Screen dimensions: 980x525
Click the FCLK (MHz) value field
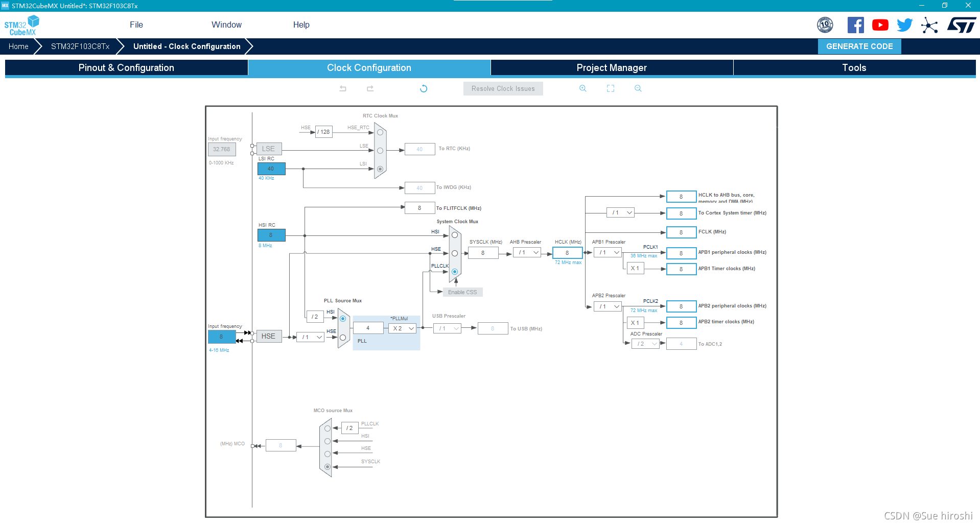682,232
